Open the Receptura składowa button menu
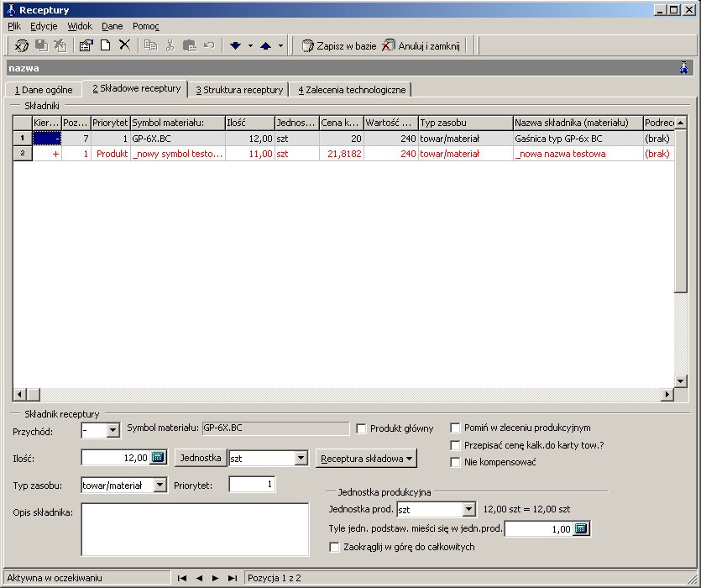The width and height of the screenshot is (701, 588). 366,459
